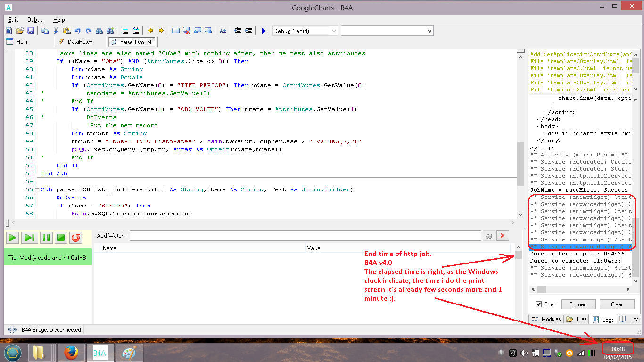
Task: Stop debugging with the green stop button
Action: click(60, 238)
